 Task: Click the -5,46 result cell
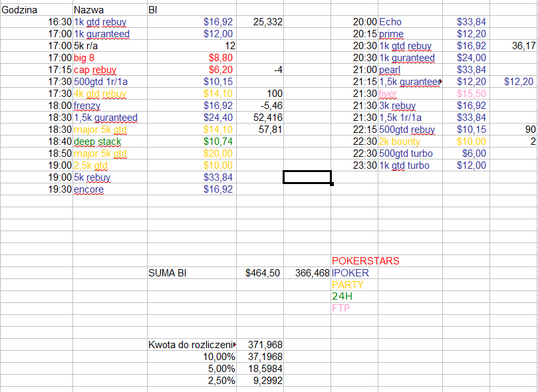click(x=260, y=106)
